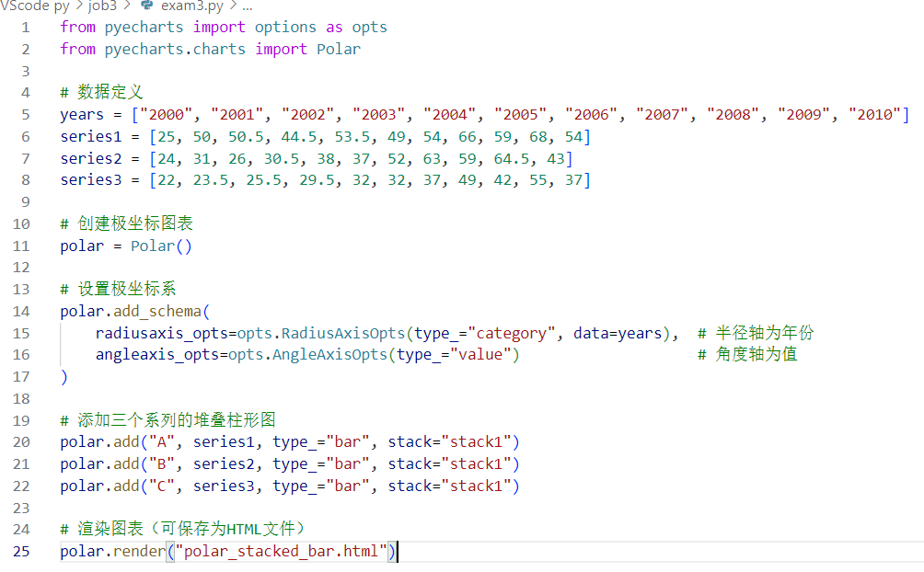Click the comment '# 角度轴为值'
The height and width of the screenshot is (572, 924).
[x=748, y=355]
